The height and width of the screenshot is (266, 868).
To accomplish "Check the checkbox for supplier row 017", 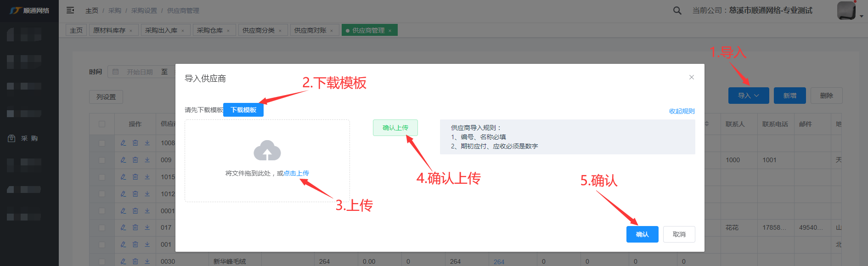I will (102, 228).
